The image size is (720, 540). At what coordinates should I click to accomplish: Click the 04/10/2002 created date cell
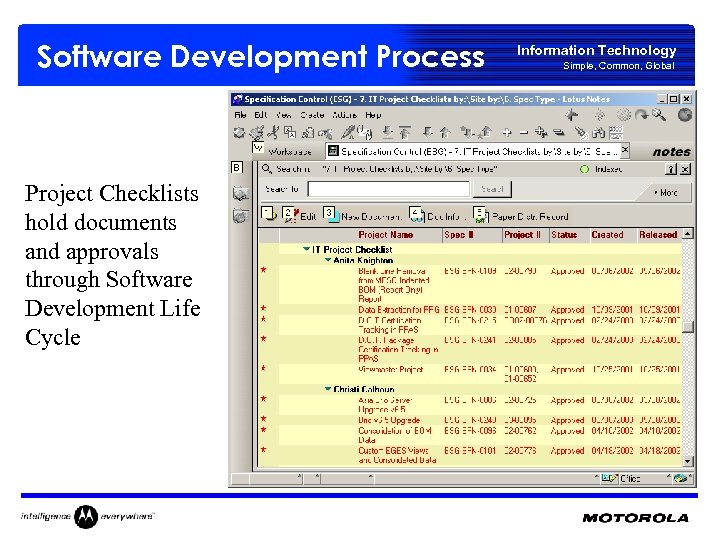[612, 431]
